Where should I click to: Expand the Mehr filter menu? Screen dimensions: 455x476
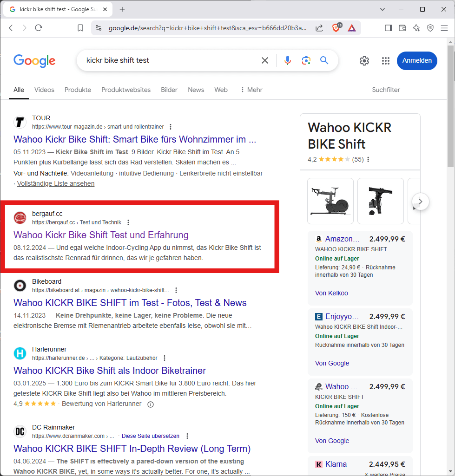(x=251, y=90)
